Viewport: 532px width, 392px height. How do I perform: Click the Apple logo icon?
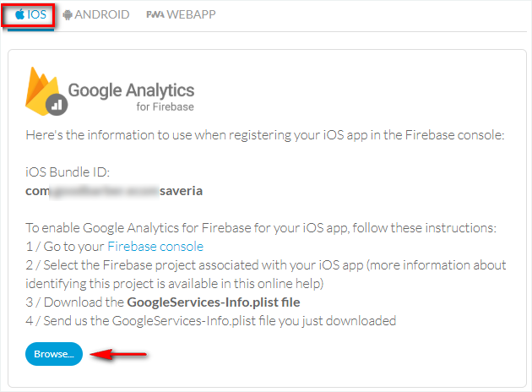20,14
